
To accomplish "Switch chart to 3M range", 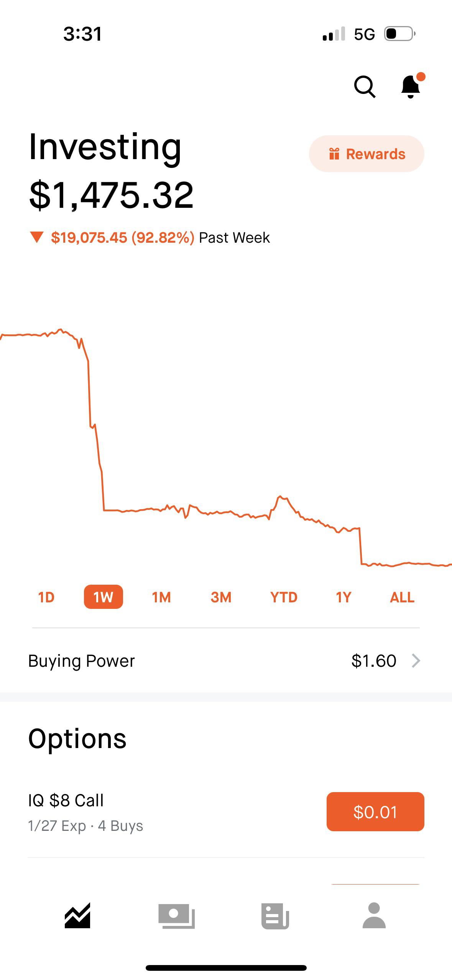I will click(221, 597).
